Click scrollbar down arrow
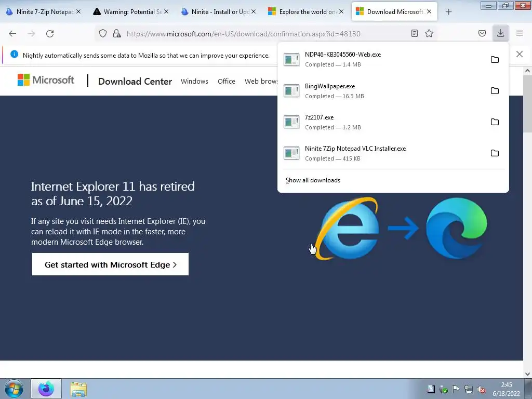The image size is (532, 399). tap(527, 374)
